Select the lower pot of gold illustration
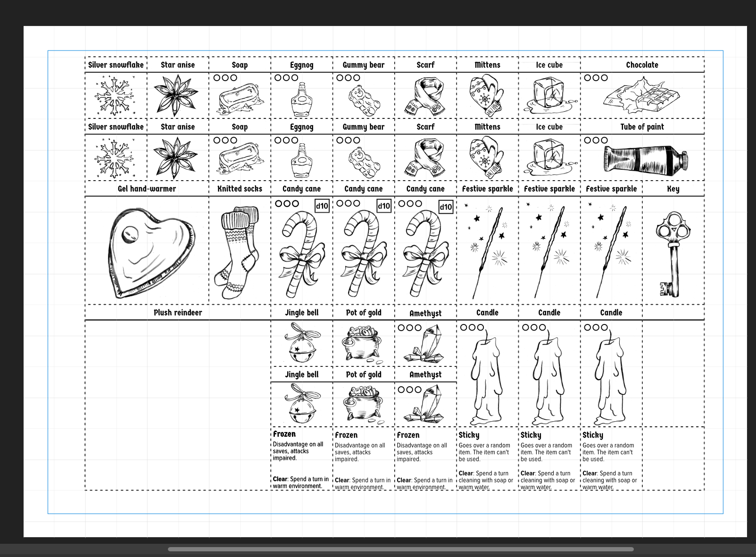The height and width of the screenshot is (557, 756). click(x=363, y=404)
